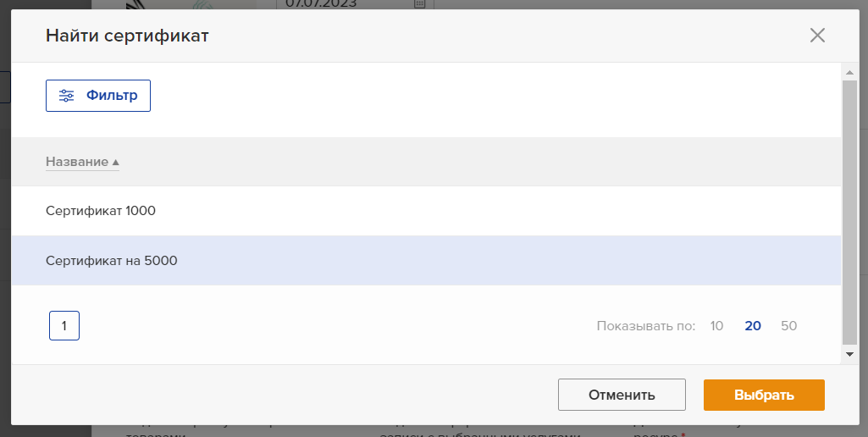Select the Сертификат на 5000 row
This screenshot has height=437, width=868.
click(x=426, y=260)
